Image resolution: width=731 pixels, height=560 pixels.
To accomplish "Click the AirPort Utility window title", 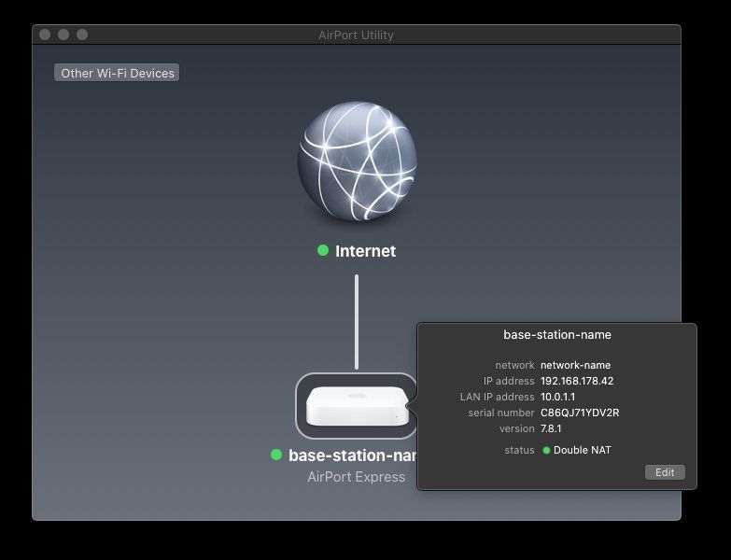I will click(357, 35).
